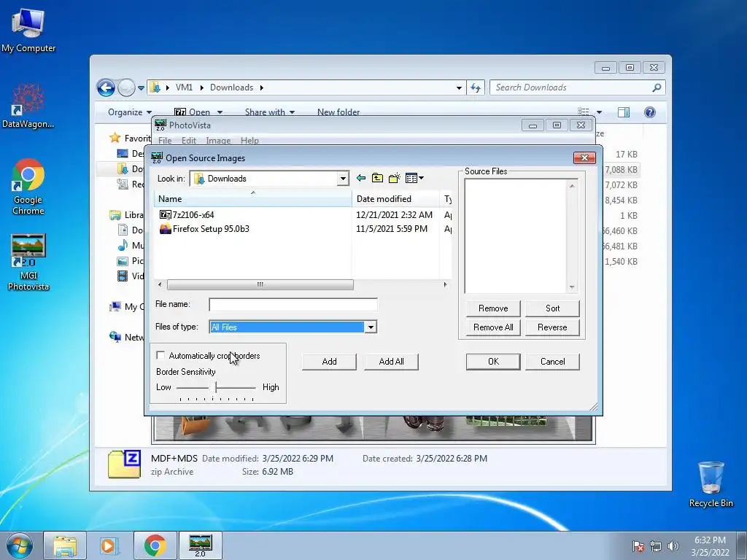This screenshot has height=560, width=747.
Task: Sort file list by Name column
Action: (252, 199)
